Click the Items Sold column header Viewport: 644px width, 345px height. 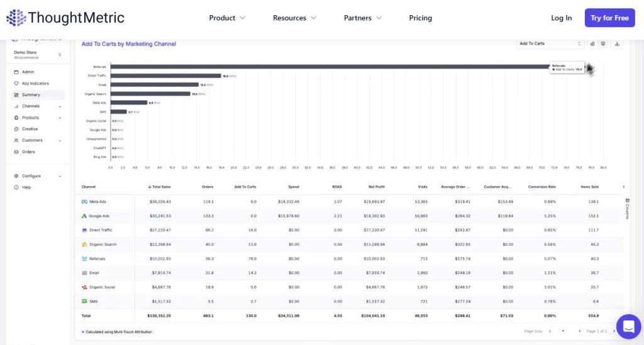coord(589,187)
